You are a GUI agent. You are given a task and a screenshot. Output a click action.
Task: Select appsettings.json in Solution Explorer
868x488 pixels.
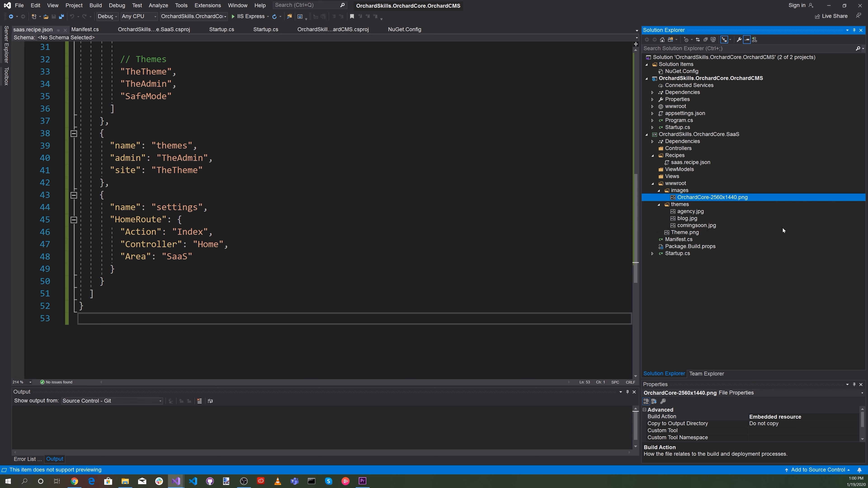point(685,113)
